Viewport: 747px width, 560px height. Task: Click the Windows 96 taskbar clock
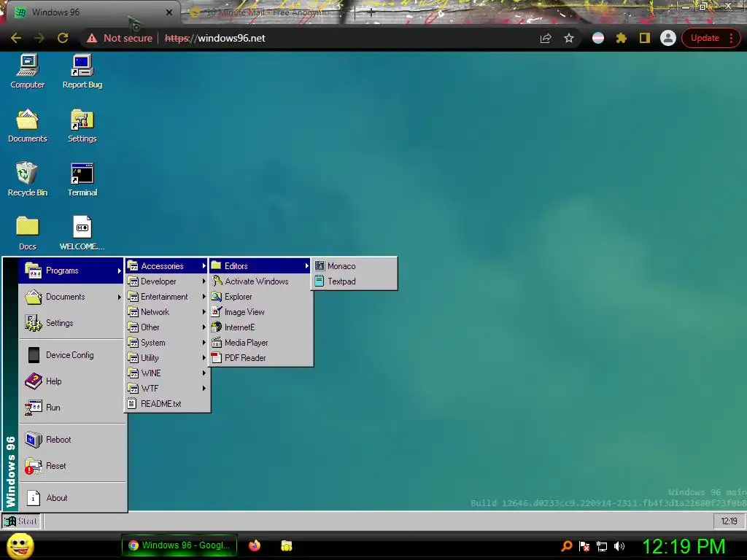point(729,521)
